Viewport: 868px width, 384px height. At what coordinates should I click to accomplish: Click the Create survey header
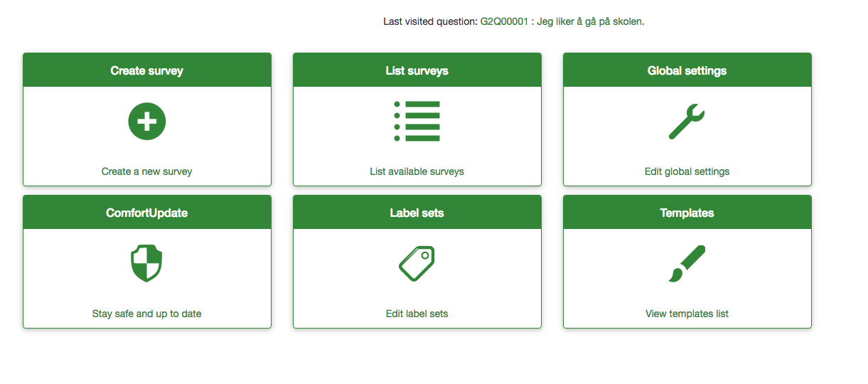click(147, 70)
